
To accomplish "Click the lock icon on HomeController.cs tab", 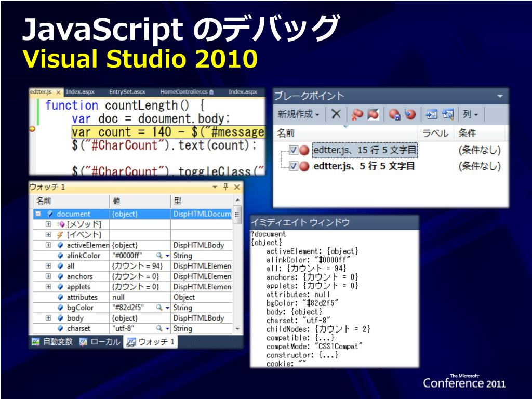I will (212, 92).
